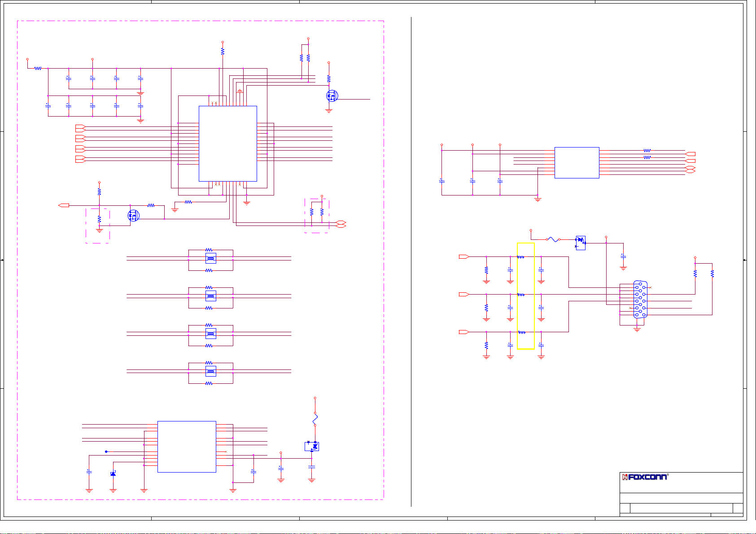Click the top output port right of the right IC

690,154
